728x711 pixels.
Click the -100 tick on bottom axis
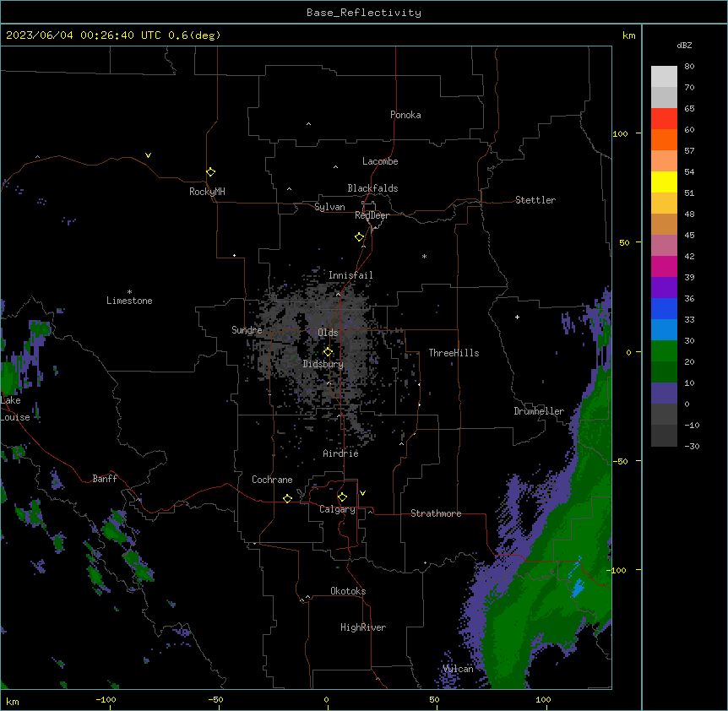point(106,699)
